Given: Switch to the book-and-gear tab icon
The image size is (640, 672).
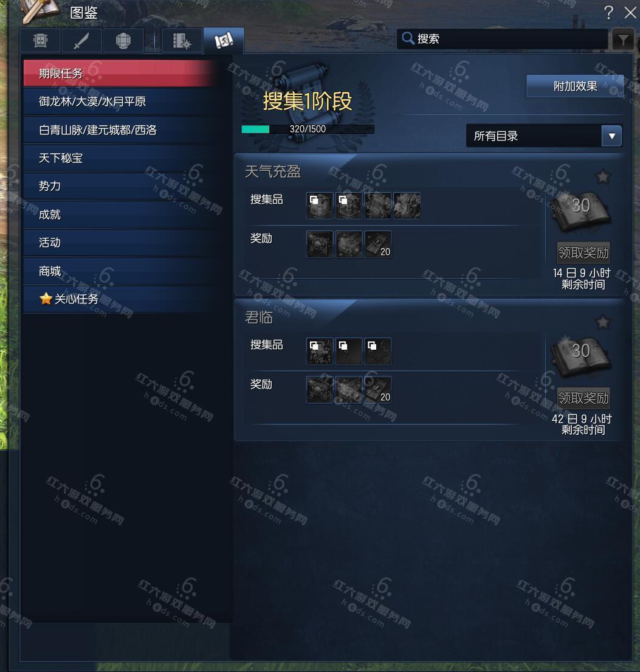Looking at the screenshot, I should [x=182, y=41].
